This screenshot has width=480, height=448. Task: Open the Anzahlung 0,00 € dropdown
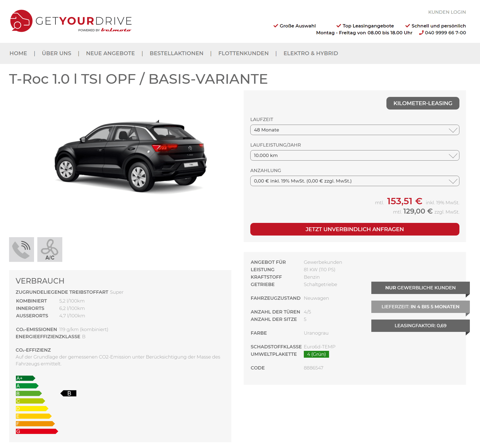[355, 181]
